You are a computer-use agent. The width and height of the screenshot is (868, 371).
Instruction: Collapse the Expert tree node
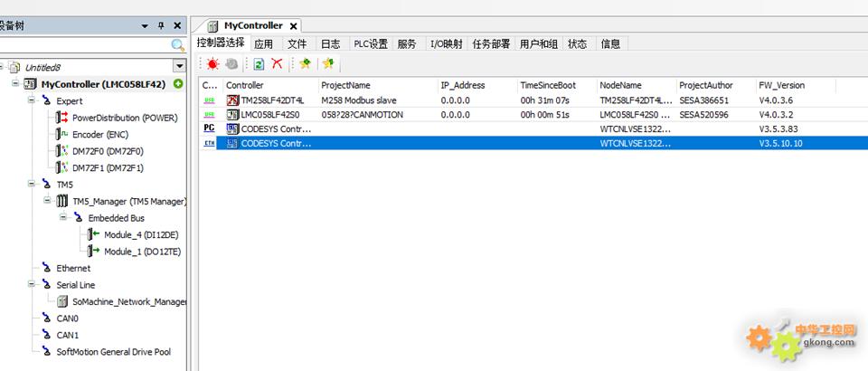pos(32,100)
